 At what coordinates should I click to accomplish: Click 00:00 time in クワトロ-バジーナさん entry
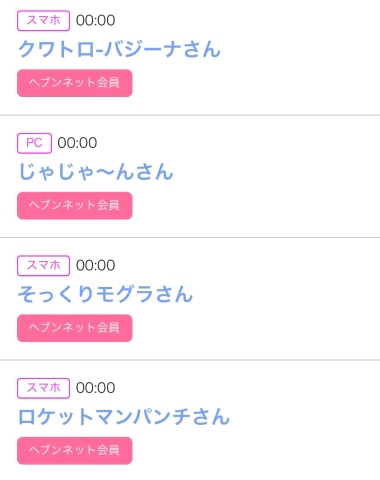(96, 21)
